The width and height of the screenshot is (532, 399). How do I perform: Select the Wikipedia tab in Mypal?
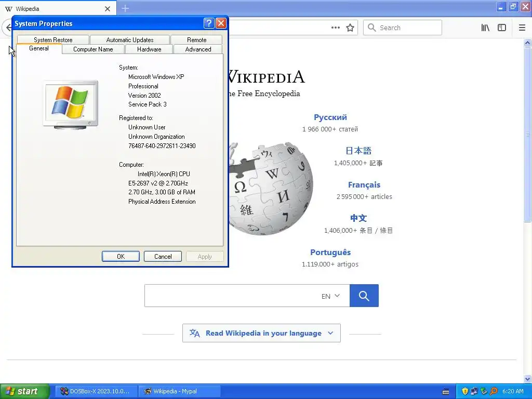click(58, 9)
